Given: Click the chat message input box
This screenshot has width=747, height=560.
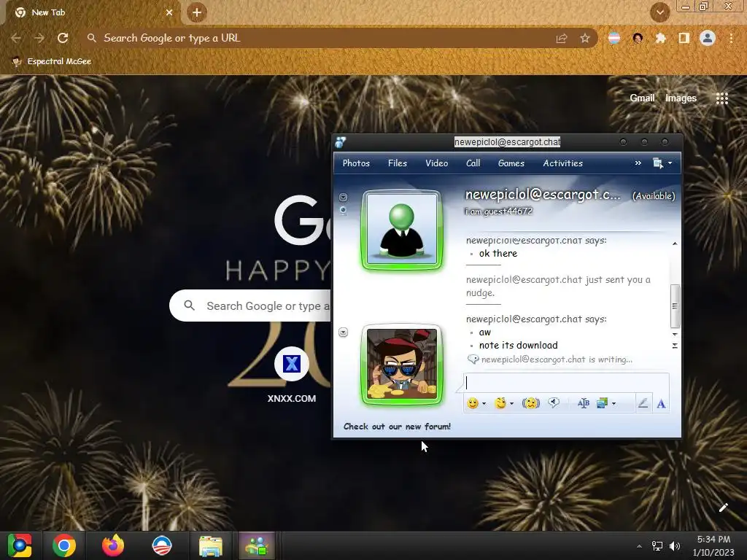Looking at the screenshot, I should coord(566,383).
